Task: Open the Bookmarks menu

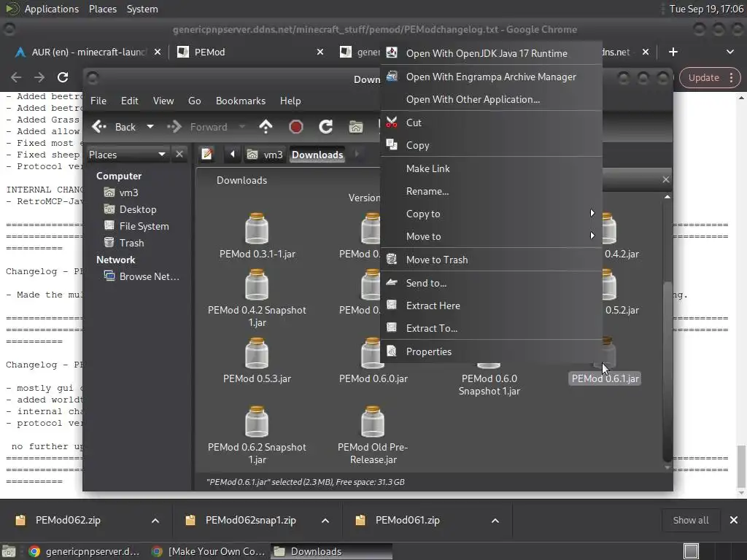Action: [x=241, y=101]
